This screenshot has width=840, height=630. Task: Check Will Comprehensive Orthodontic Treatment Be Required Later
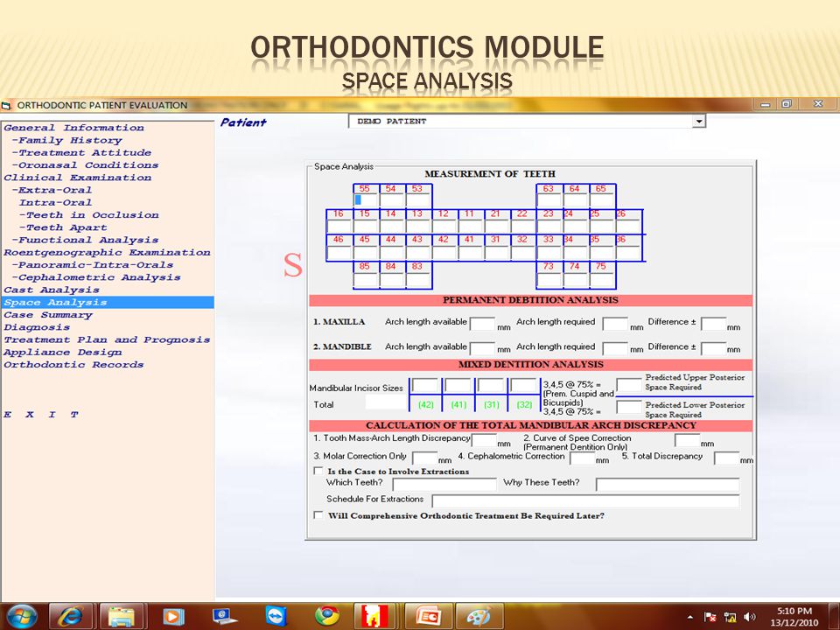point(318,514)
